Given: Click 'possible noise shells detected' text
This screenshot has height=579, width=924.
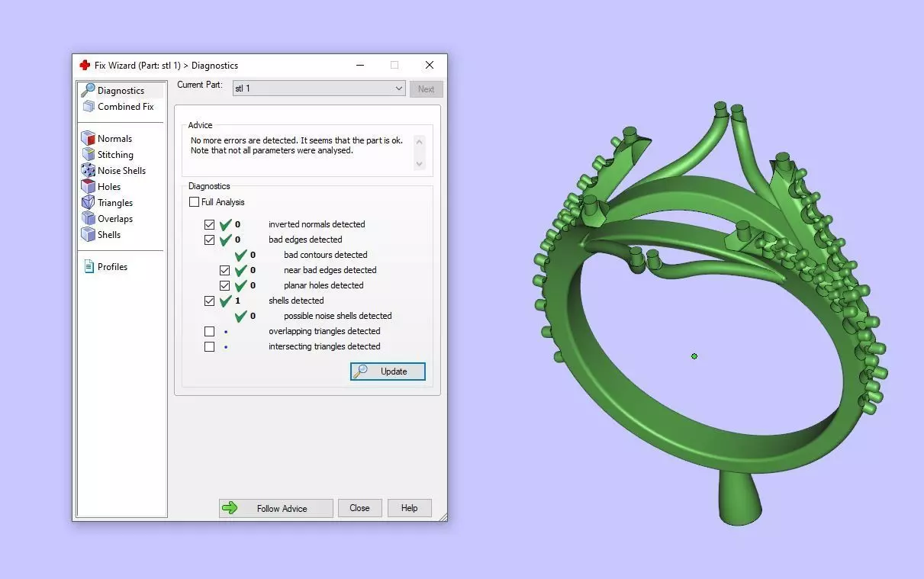Looking at the screenshot, I should pyautogui.click(x=338, y=316).
